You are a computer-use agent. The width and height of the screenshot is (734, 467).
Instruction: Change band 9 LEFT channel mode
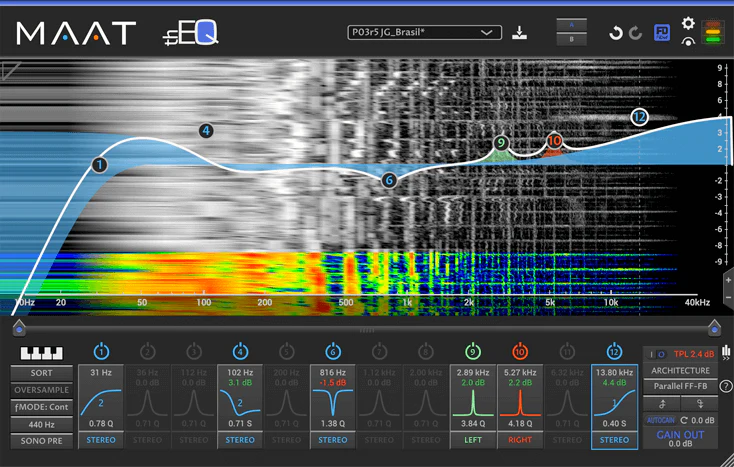pos(473,440)
